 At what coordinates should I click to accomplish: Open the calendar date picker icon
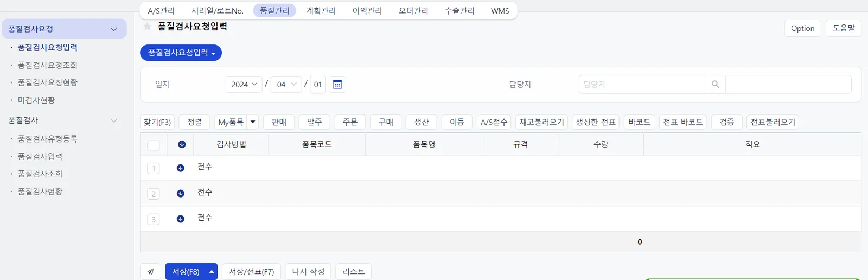[x=337, y=84]
